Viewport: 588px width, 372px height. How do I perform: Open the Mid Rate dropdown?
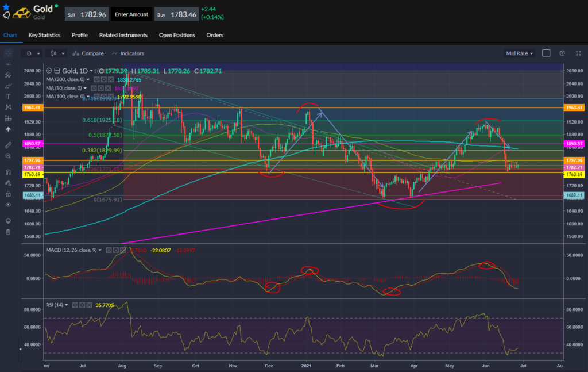pos(519,53)
